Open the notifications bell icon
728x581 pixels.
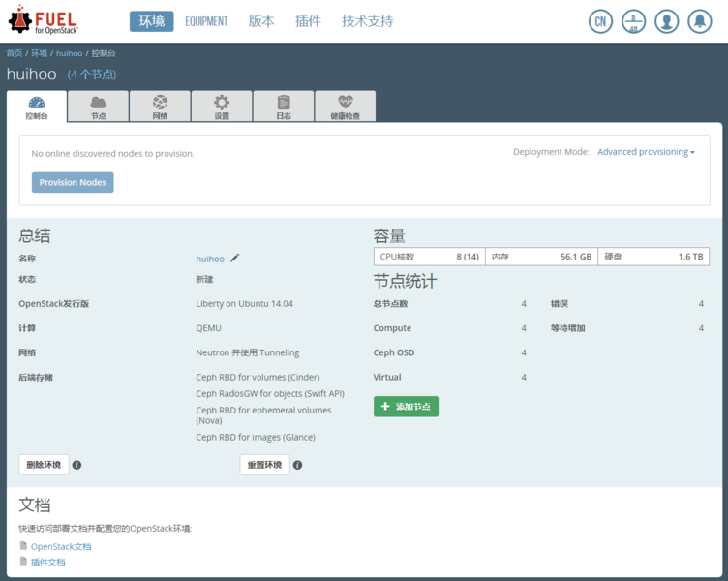(x=699, y=21)
